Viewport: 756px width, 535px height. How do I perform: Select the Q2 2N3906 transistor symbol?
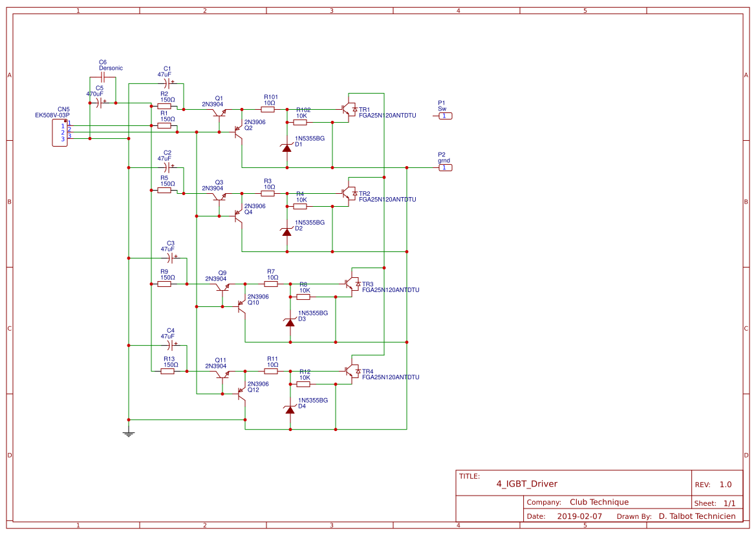coord(238,132)
